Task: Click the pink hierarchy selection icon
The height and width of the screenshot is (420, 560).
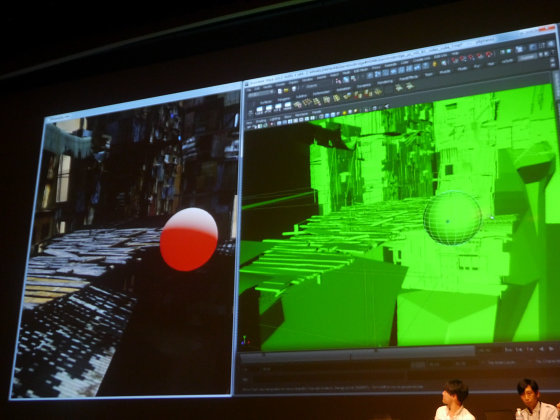Action: [338, 81]
